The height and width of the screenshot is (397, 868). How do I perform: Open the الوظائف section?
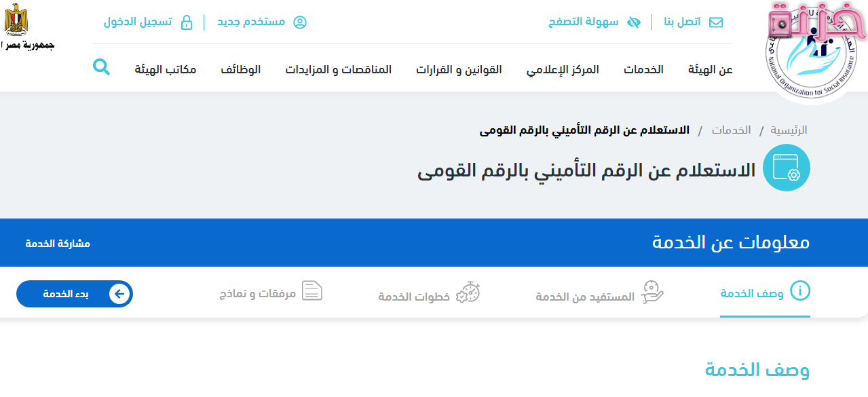pos(241,69)
